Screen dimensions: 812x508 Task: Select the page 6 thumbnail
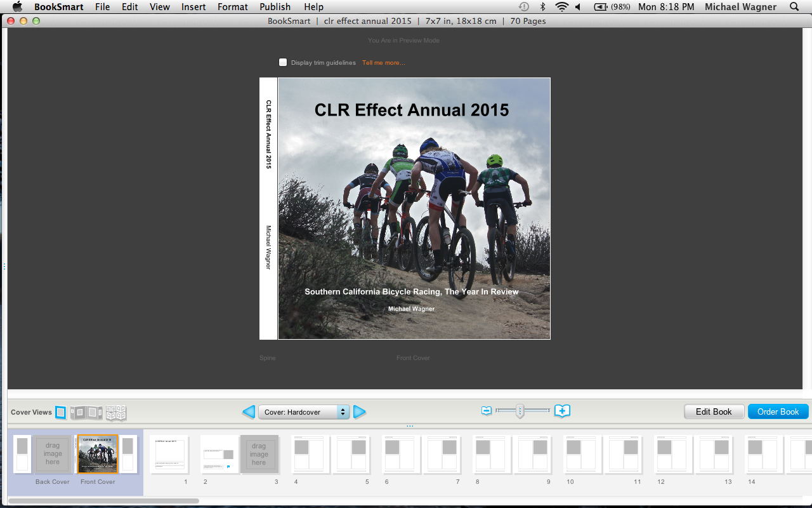[401, 454]
